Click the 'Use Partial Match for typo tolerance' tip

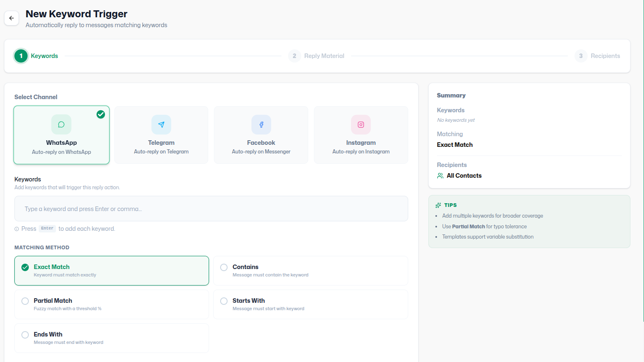[x=484, y=227]
